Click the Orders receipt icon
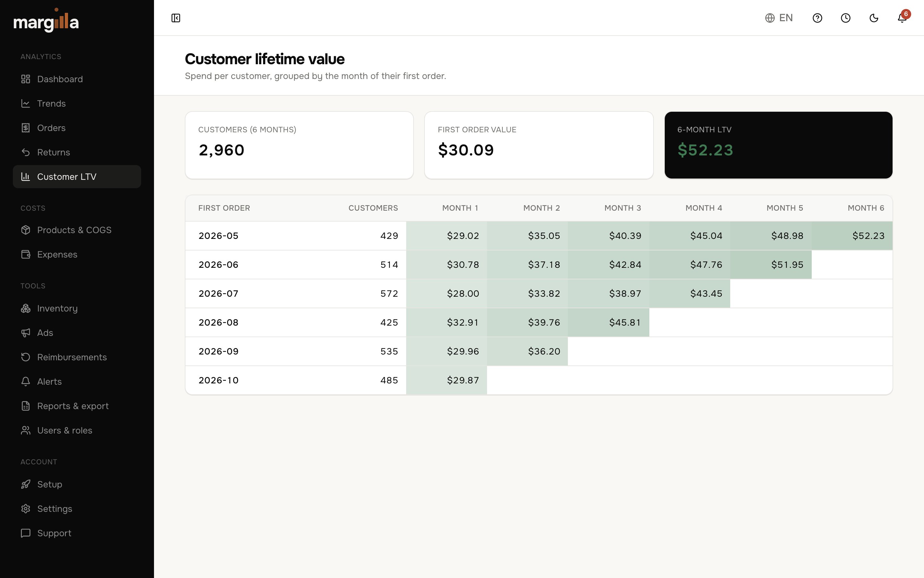The image size is (924, 578). pos(26,128)
